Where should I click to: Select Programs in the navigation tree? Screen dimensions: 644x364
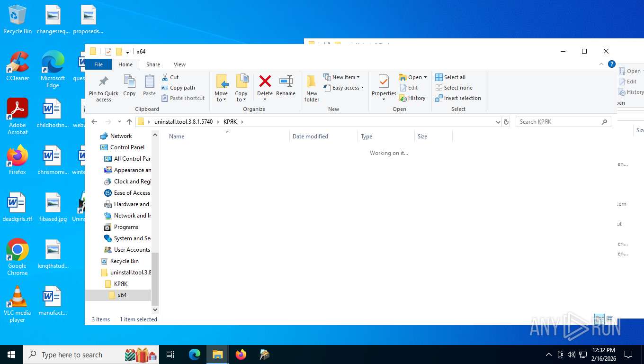[126, 227]
